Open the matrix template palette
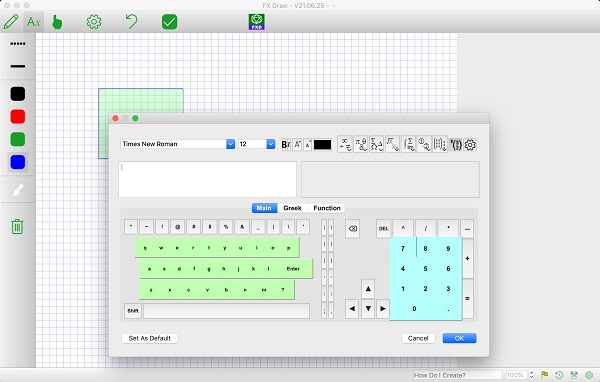The image size is (600, 382). point(440,144)
